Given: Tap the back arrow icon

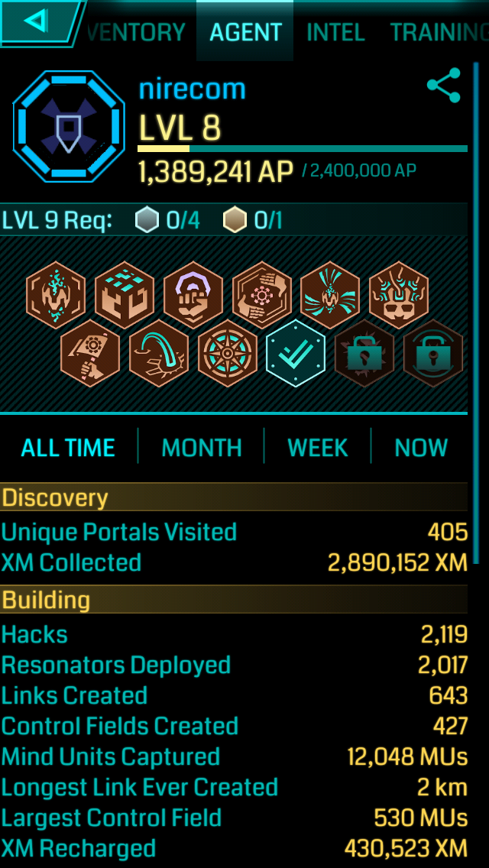Looking at the screenshot, I should click(36, 21).
